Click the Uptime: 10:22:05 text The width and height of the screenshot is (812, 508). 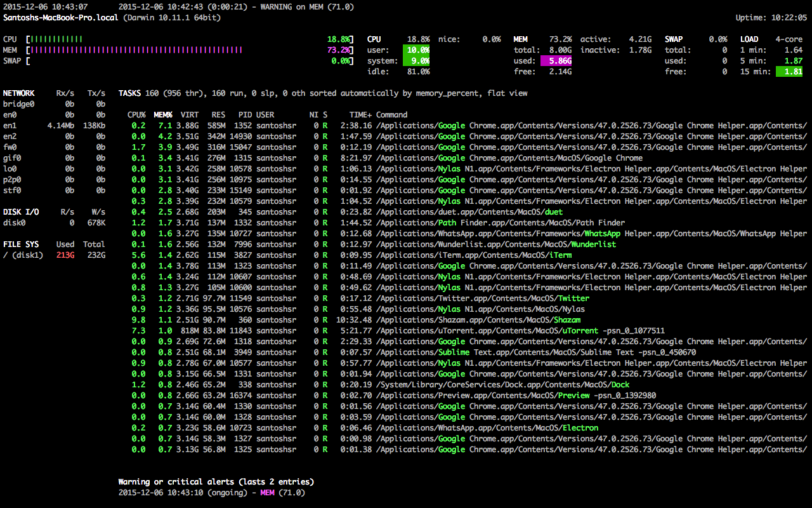pos(771,18)
